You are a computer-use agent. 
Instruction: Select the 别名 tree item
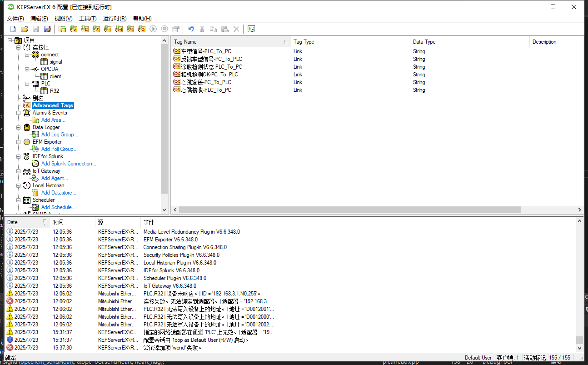click(38, 98)
